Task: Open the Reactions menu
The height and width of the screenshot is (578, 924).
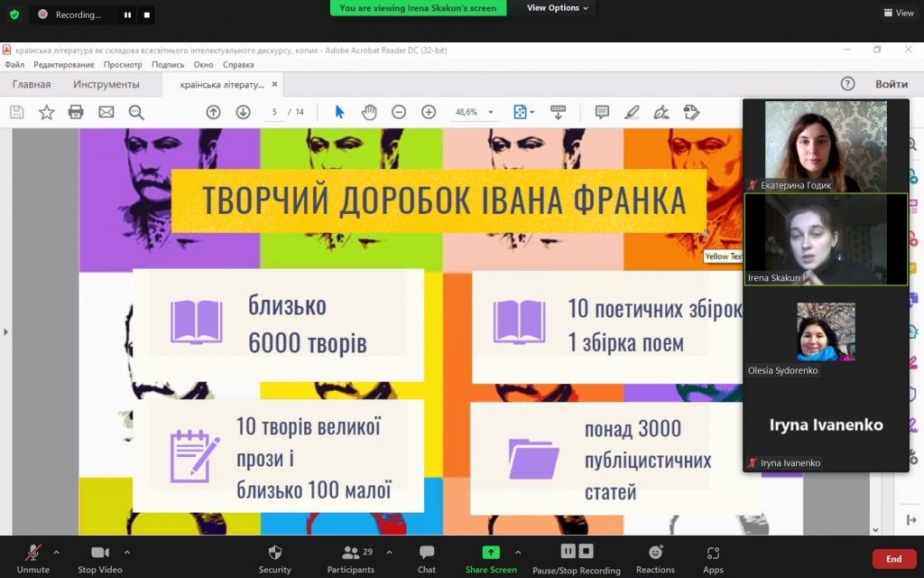Action: (655, 558)
